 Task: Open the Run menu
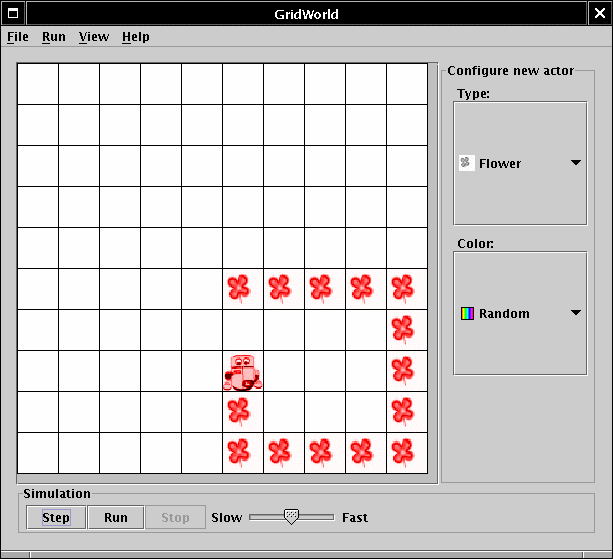(54, 37)
